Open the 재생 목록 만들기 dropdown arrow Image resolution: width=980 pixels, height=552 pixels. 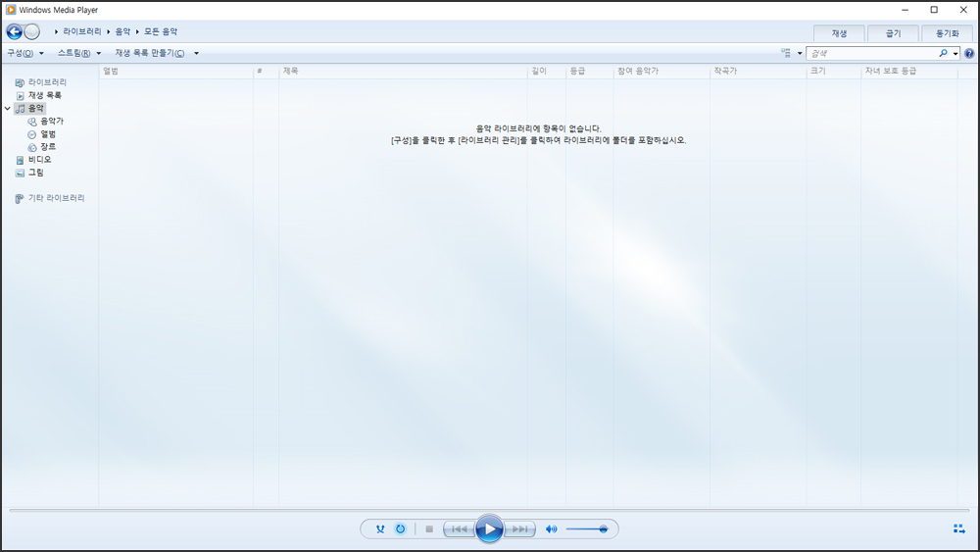click(196, 53)
